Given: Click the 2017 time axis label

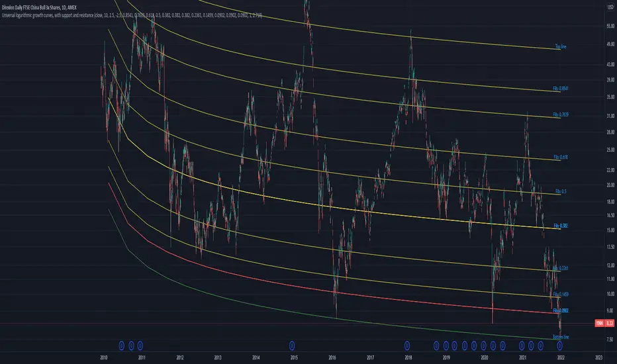Looking at the screenshot, I should (370, 357).
